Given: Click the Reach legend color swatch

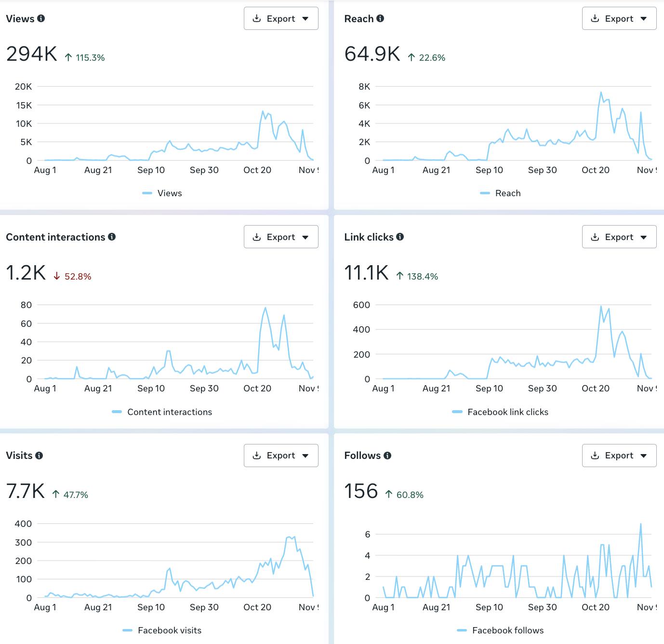Looking at the screenshot, I should coord(485,193).
